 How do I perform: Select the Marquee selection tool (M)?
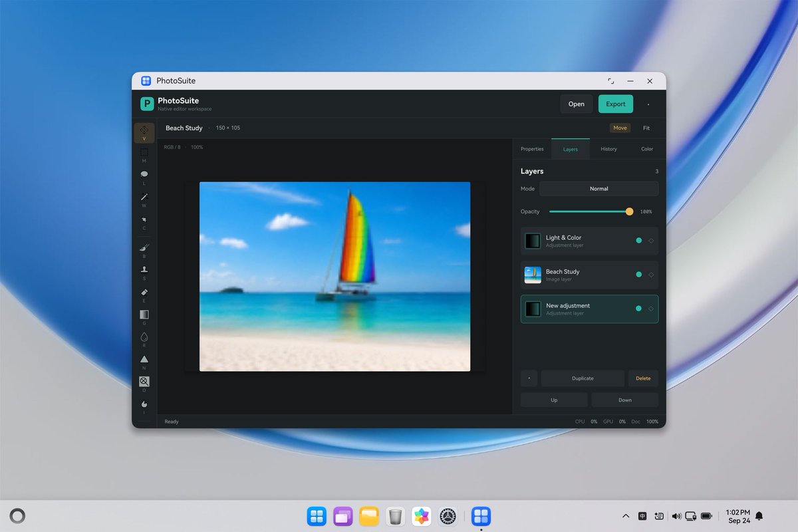(144, 155)
